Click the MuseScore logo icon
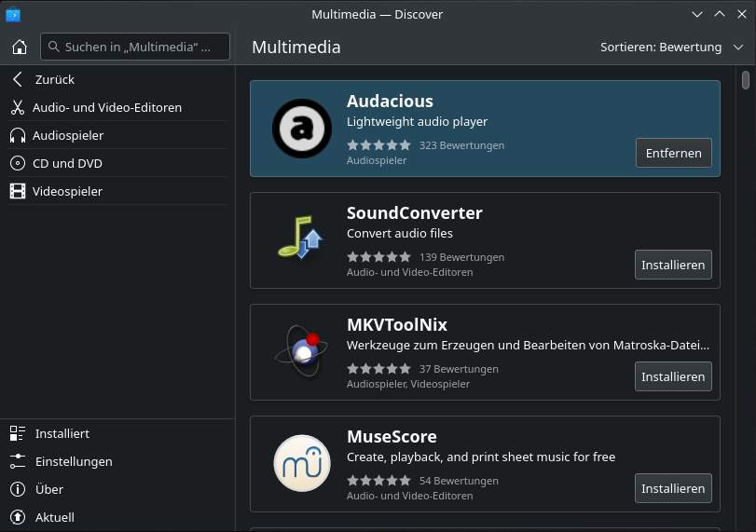Image resolution: width=756 pixels, height=532 pixels. [x=302, y=463]
